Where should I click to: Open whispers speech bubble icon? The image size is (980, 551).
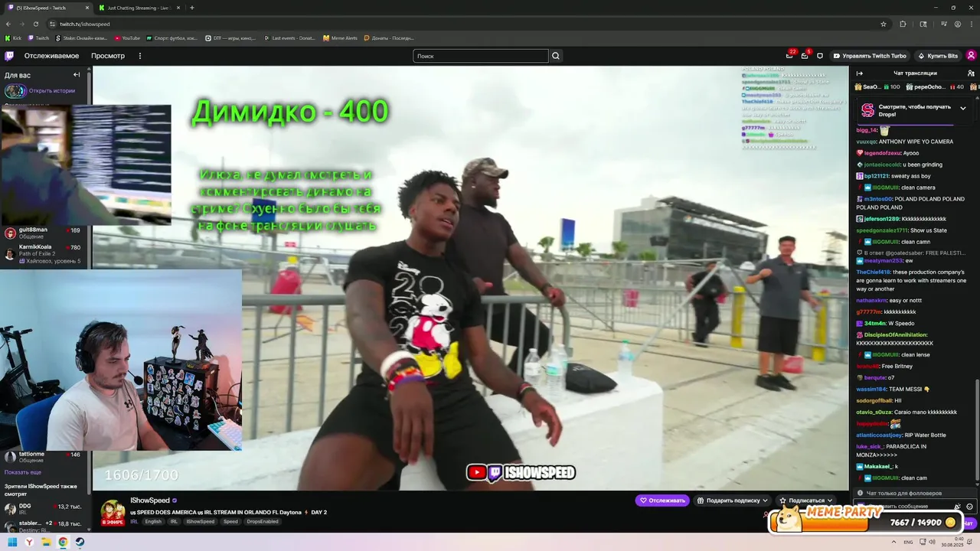(820, 56)
